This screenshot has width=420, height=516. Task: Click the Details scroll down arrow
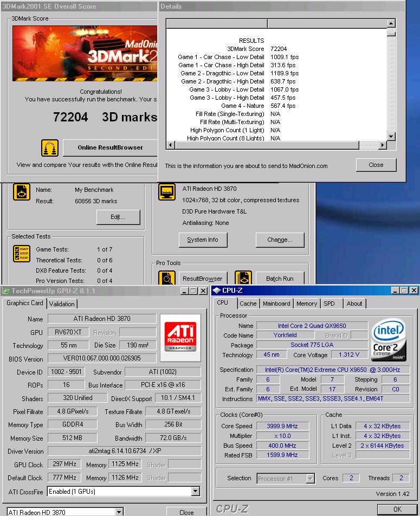coord(391,136)
